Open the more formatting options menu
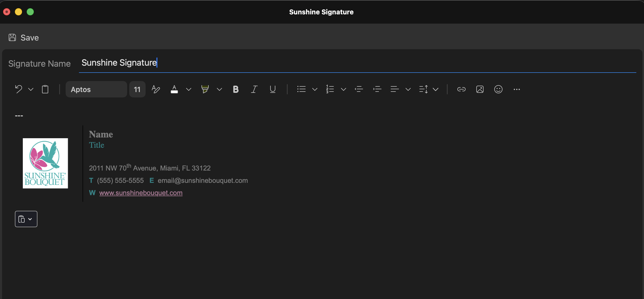 point(517,89)
